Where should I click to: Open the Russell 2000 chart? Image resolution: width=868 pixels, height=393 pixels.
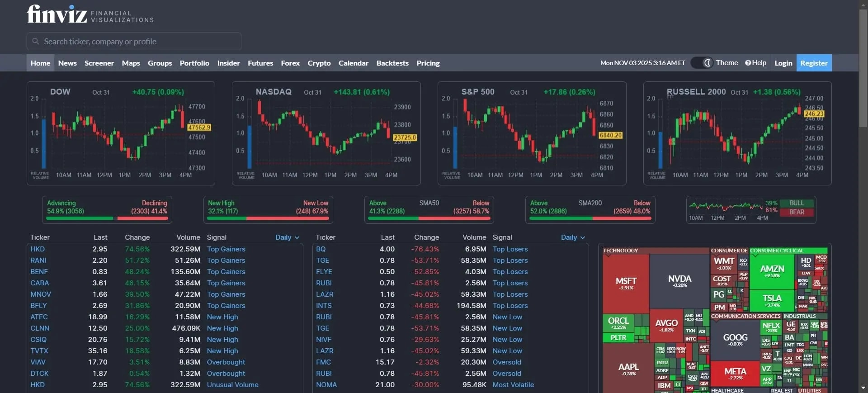[737, 133]
